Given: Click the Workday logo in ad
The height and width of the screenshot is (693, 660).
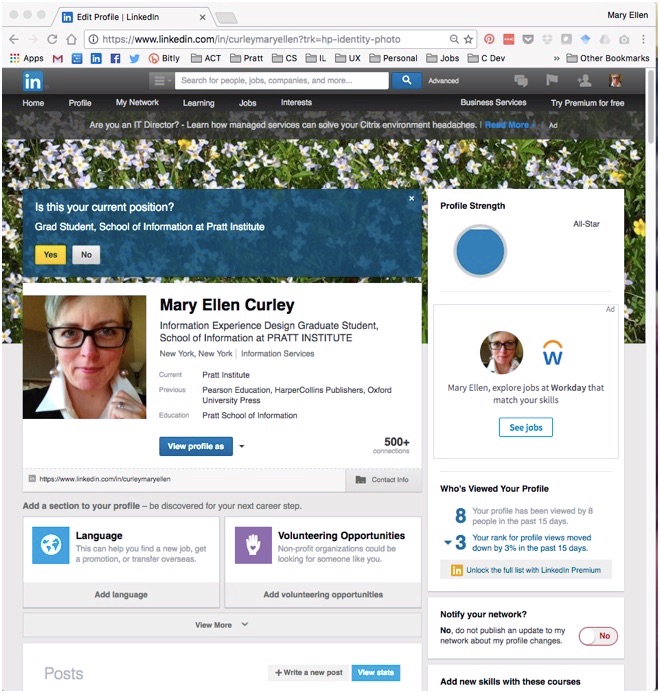Looking at the screenshot, I should (553, 353).
